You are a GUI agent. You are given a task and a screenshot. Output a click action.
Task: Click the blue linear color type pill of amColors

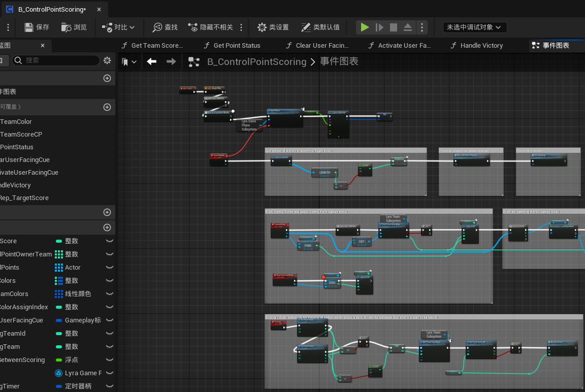tap(59, 294)
